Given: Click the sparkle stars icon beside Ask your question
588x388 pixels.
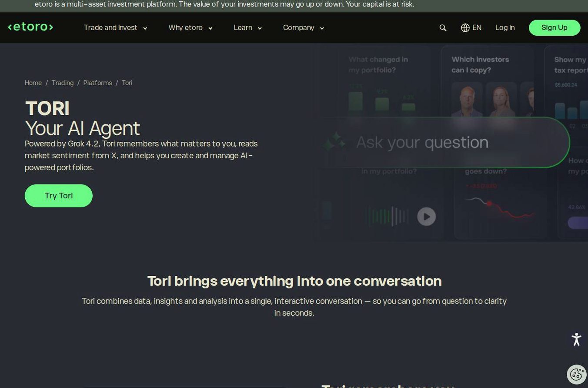Looking at the screenshot, I should (334, 142).
